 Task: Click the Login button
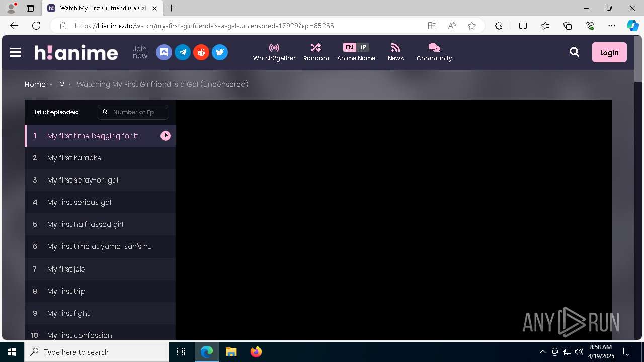point(609,52)
